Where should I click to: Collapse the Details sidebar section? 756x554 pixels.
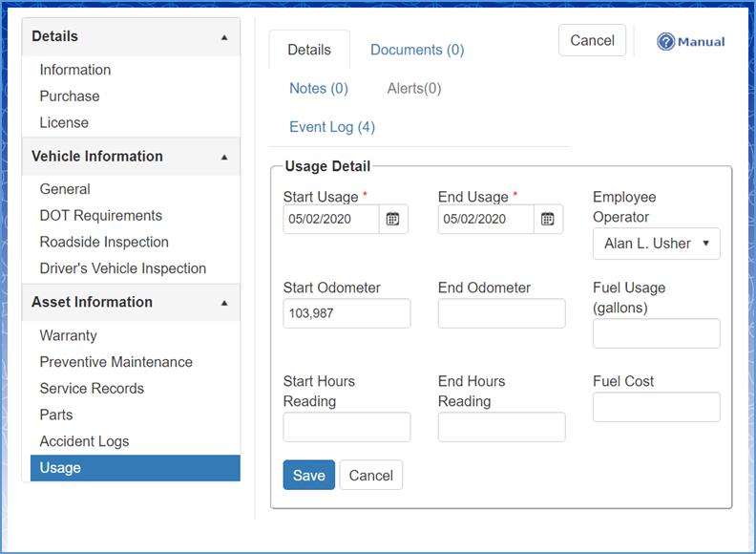(x=224, y=37)
